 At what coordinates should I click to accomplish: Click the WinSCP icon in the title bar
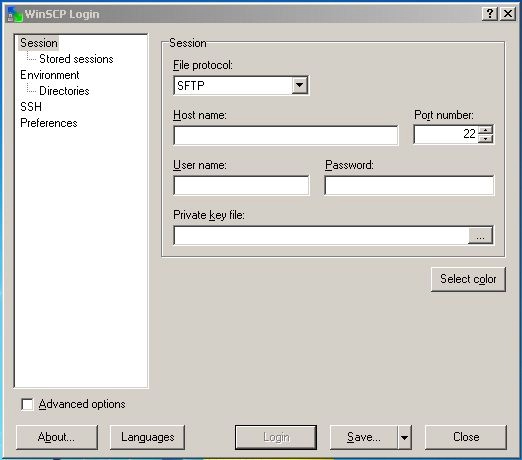tap(15, 14)
